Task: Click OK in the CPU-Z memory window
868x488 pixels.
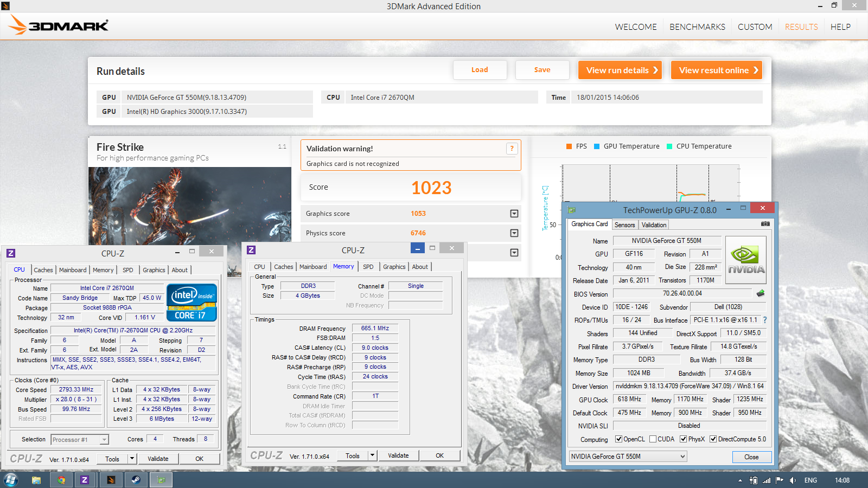Action: 439,455
